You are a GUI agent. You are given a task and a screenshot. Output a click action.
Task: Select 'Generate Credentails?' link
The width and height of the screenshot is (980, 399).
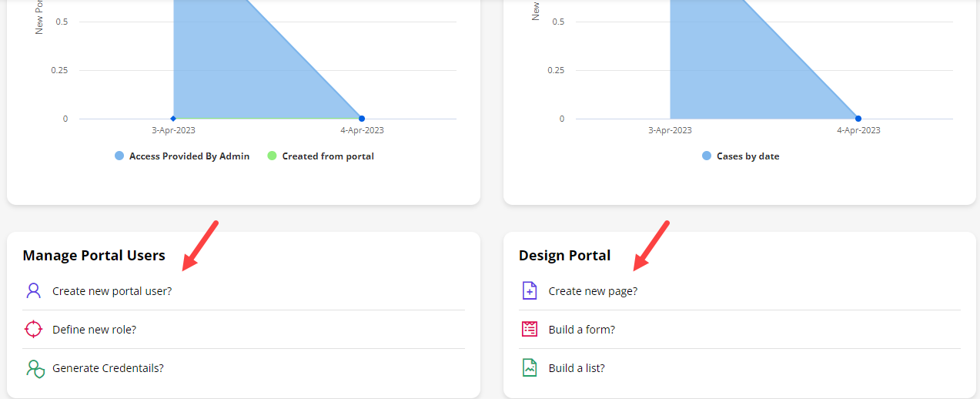tap(108, 368)
